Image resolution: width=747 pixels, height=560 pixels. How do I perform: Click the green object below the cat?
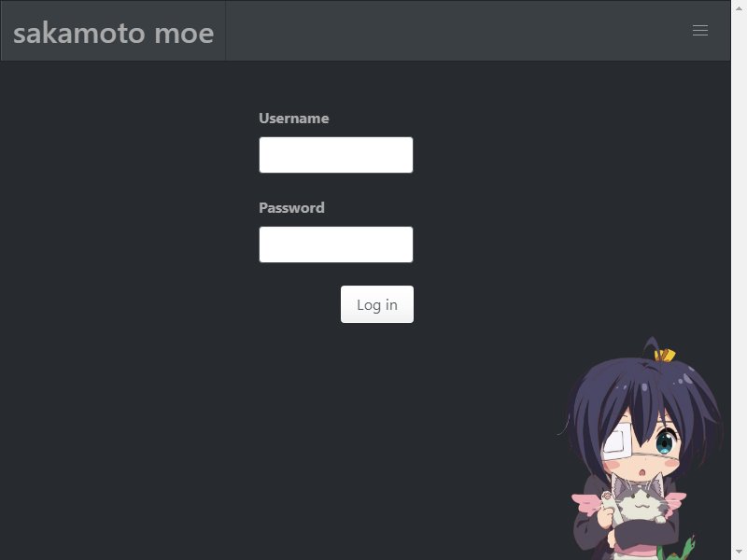[678, 549]
